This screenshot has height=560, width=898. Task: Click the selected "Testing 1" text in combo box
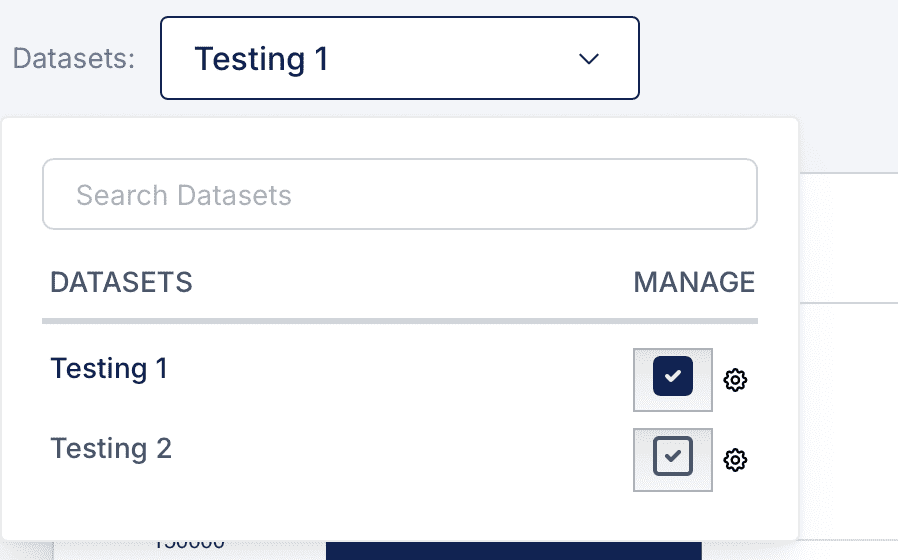(x=261, y=59)
